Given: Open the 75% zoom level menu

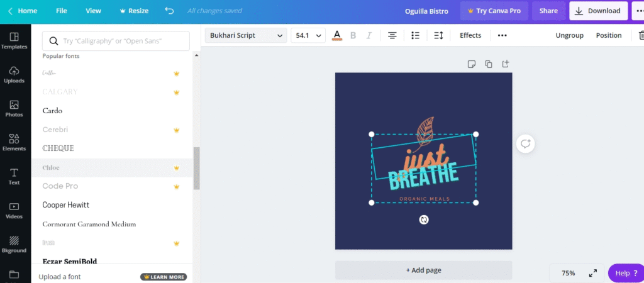Looking at the screenshot, I should click(568, 273).
